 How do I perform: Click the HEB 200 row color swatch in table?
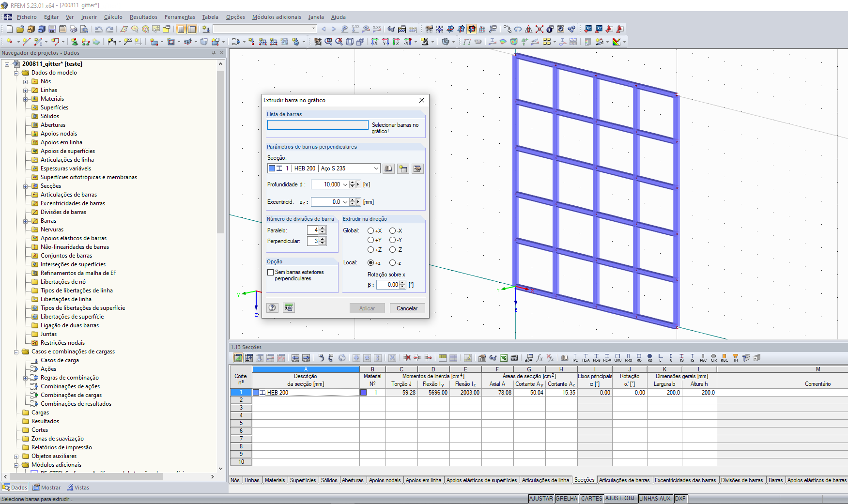256,393
